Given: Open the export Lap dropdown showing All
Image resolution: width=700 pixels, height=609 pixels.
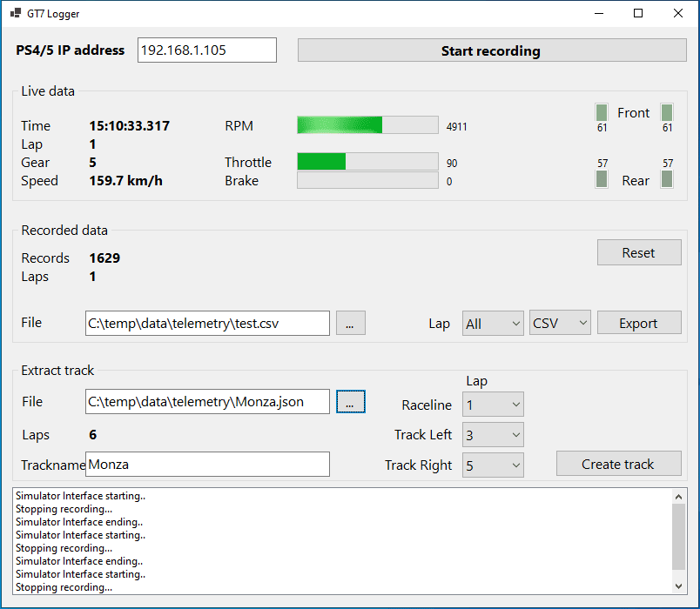Looking at the screenshot, I should pos(493,324).
